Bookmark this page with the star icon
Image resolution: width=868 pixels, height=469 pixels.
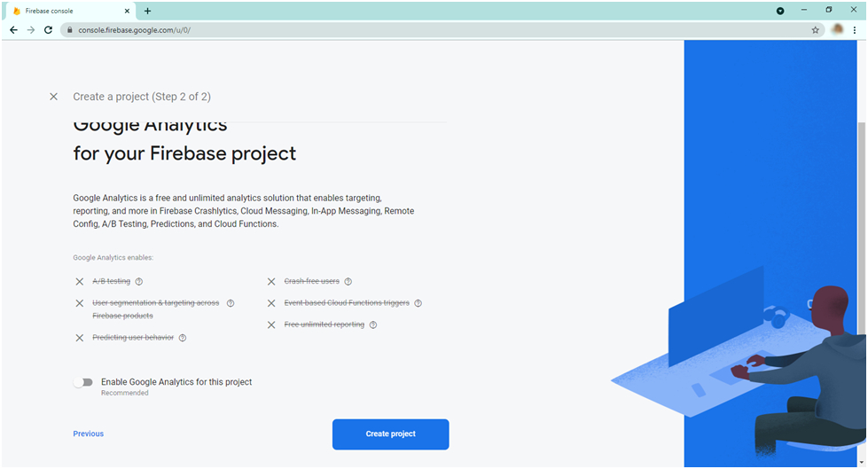815,30
